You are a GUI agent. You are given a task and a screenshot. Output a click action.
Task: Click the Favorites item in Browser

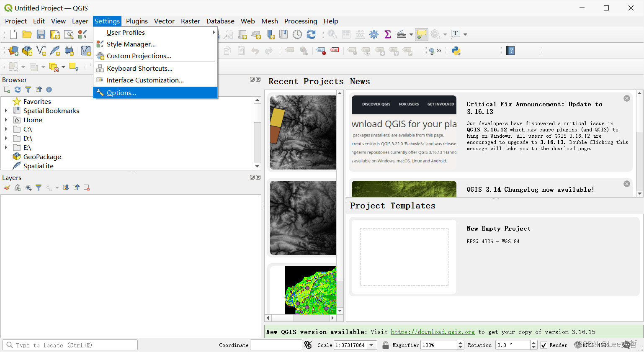click(x=37, y=101)
